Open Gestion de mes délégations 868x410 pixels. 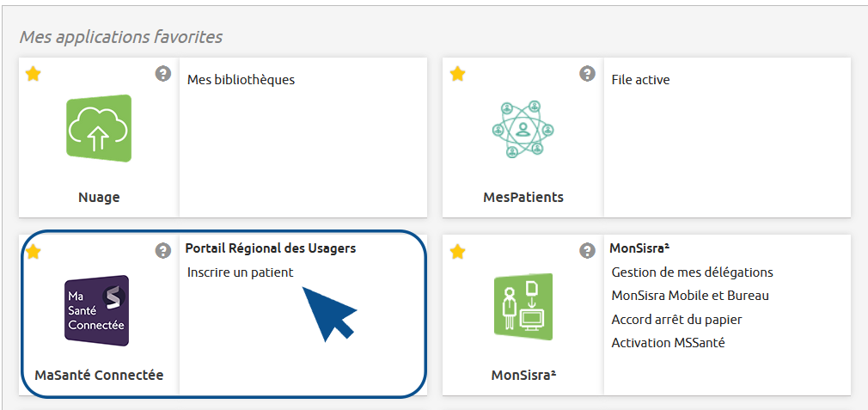692,272
